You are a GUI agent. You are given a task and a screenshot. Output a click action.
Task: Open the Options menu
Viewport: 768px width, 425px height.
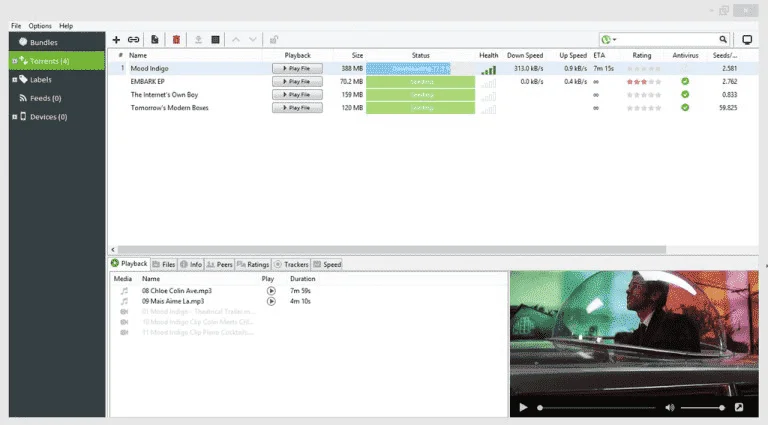pos(40,26)
